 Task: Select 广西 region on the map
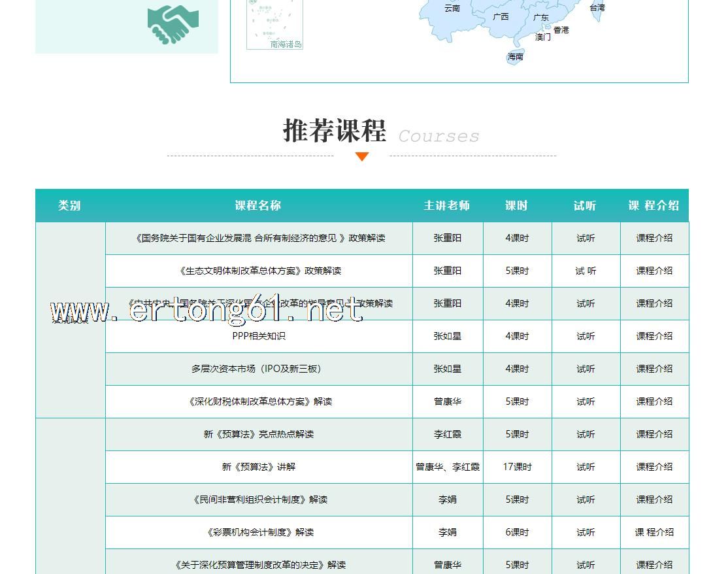[501, 17]
